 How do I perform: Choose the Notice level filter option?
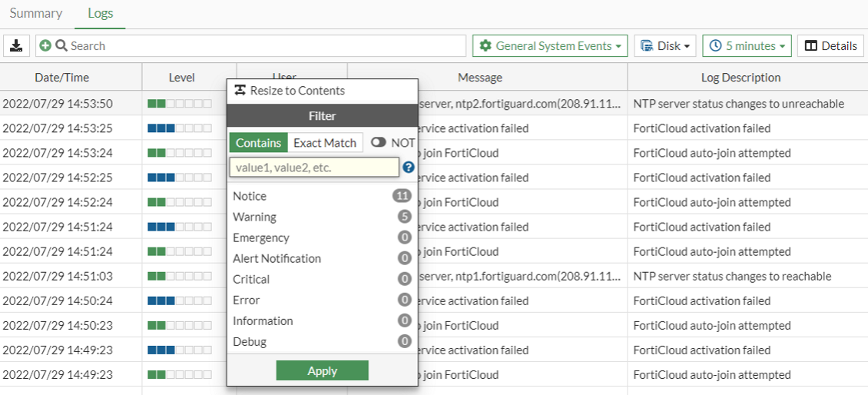pos(250,196)
